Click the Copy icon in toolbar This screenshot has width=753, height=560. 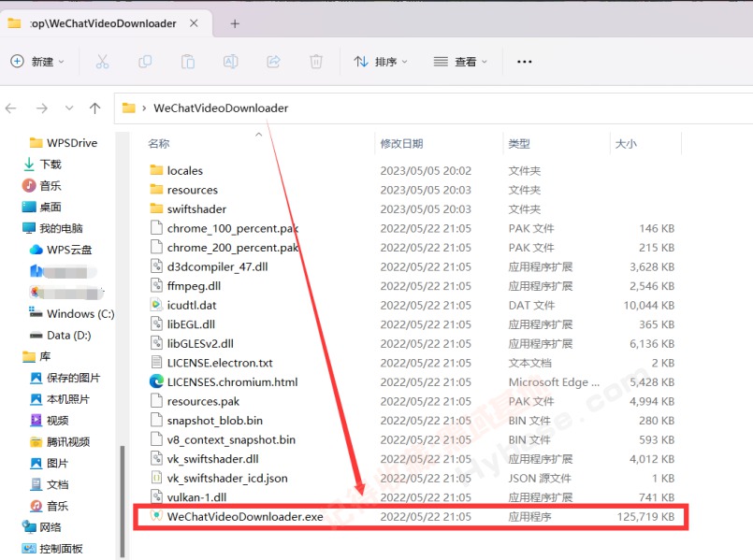145,62
